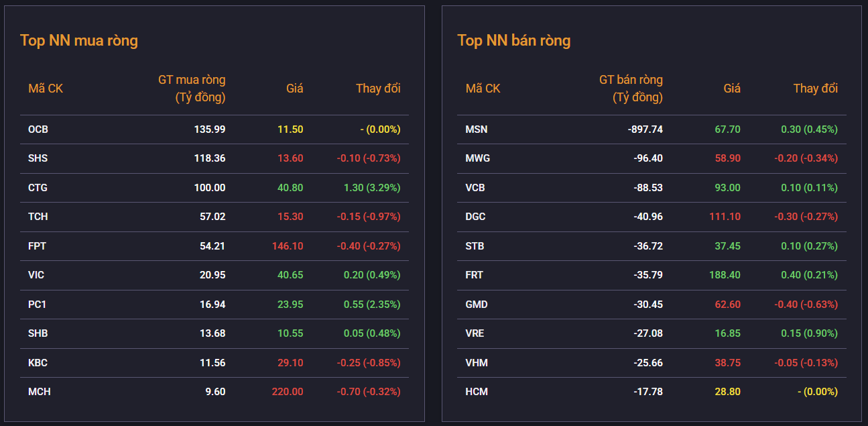Click TCH net buy value 57.02

[x=212, y=217]
